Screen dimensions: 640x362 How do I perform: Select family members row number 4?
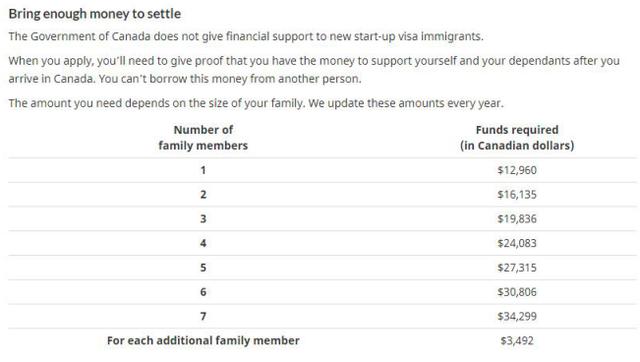(203, 243)
